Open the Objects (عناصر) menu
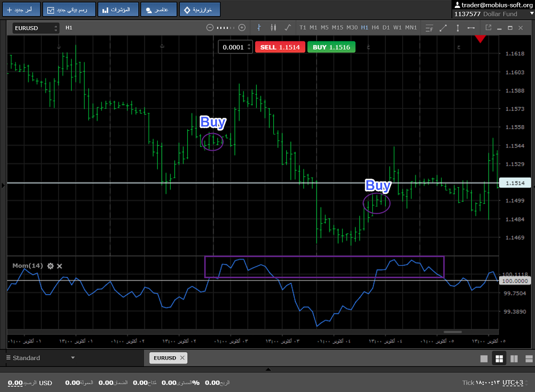 click(x=159, y=9)
